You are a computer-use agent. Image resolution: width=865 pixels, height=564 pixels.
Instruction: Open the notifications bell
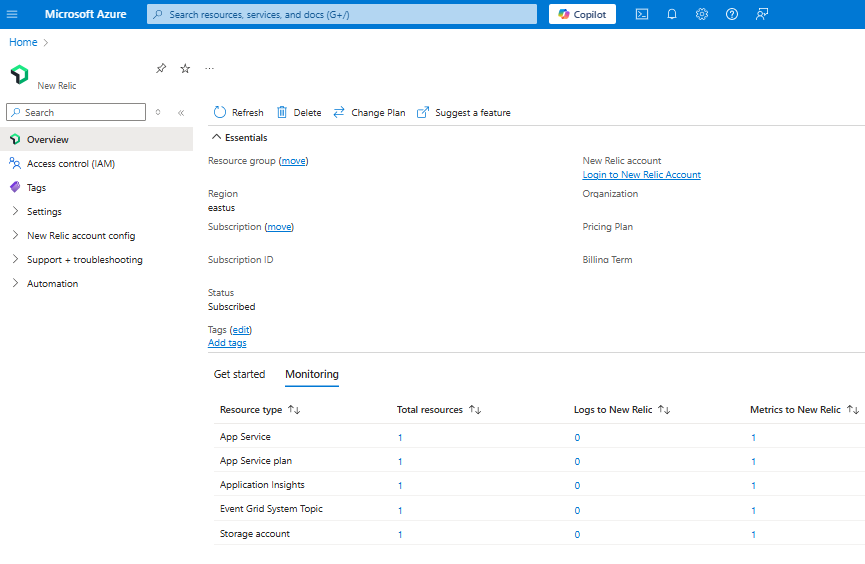point(672,14)
